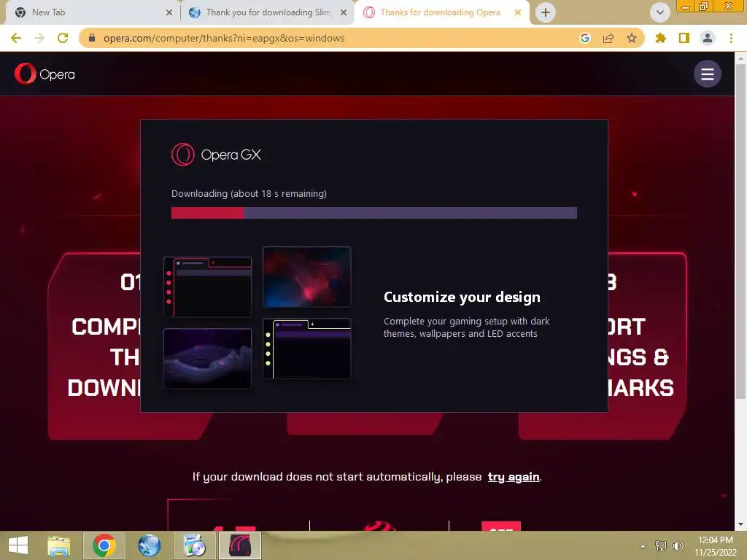
Task: Click the red nebula wallpaper thumbnail
Action: (x=307, y=277)
